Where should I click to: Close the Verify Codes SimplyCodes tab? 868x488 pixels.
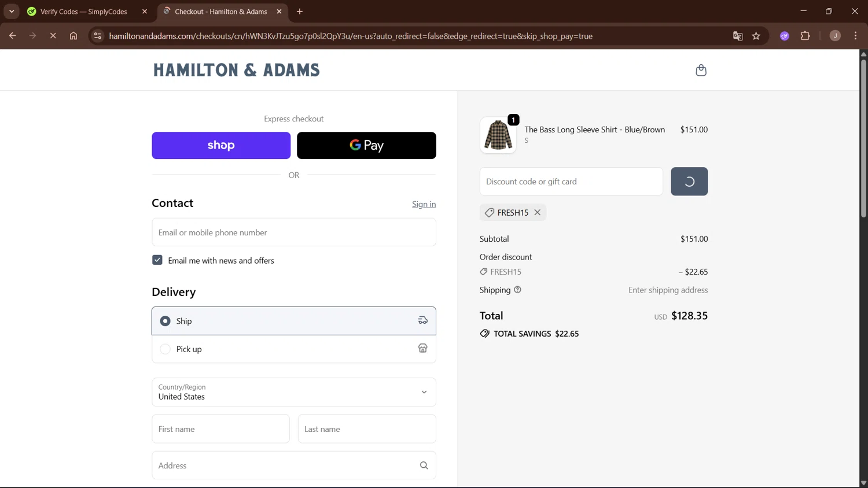(145, 12)
